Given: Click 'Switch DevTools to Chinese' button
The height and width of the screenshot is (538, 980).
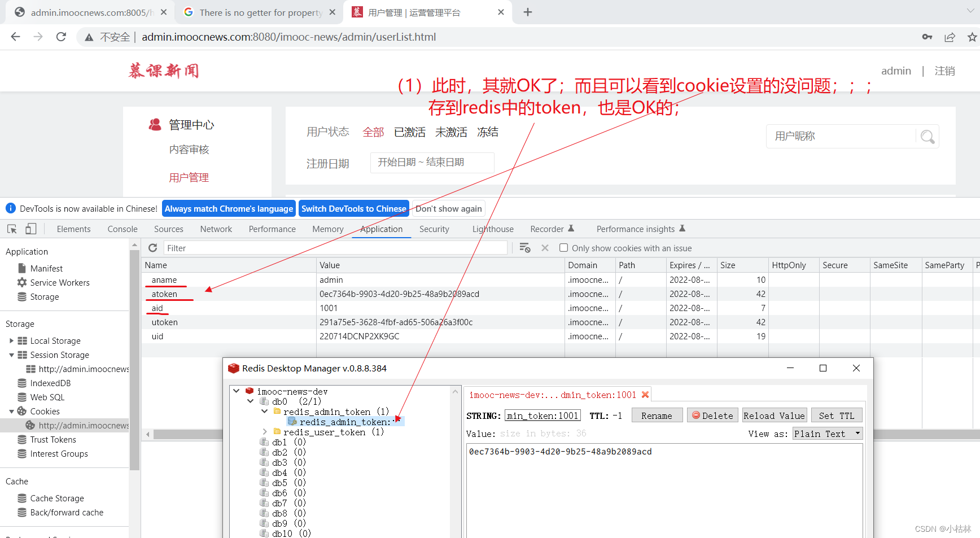Looking at the screenshot, I should [354, 209].
